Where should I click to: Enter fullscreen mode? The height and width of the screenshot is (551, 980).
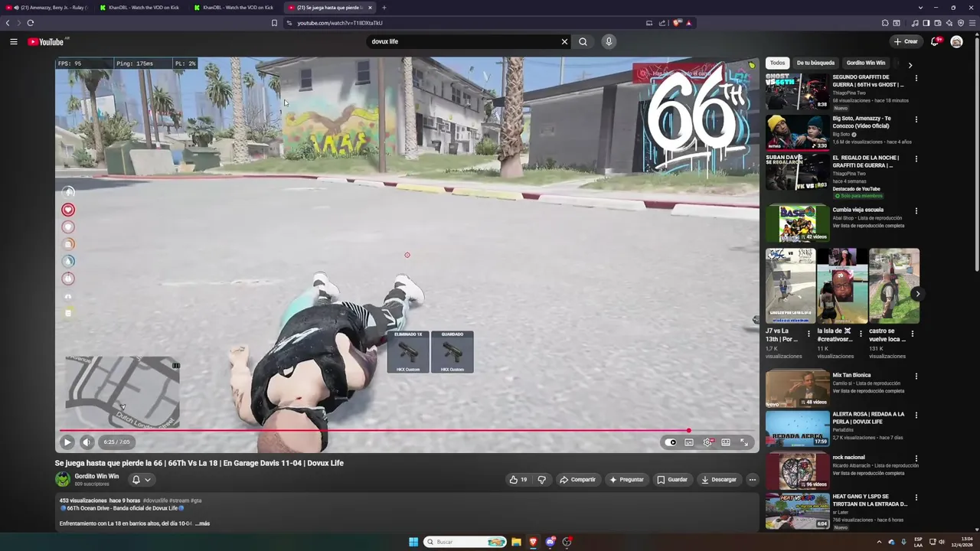tap(743, 442)
